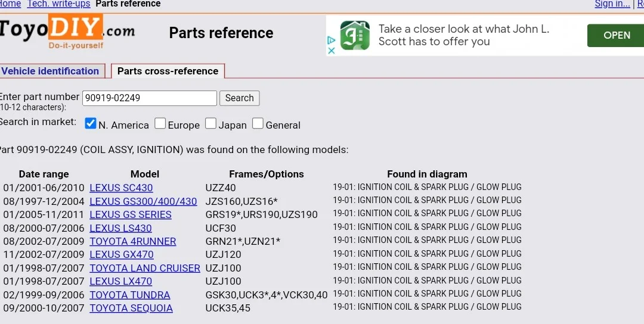Screen dimensions: 644x324
Task: Click the frame codes GRS19*,URS190,UZS190
Action: [x=262, y=214]
